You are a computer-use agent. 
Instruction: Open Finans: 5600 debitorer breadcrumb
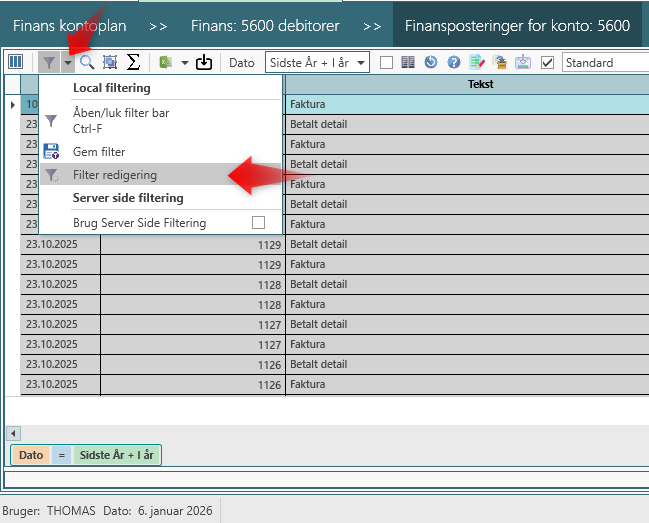click(x=265, y=25)
